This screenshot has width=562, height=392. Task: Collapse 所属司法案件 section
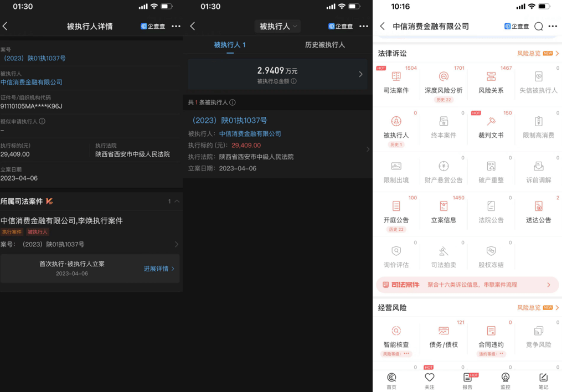click(x=177, y=202)
